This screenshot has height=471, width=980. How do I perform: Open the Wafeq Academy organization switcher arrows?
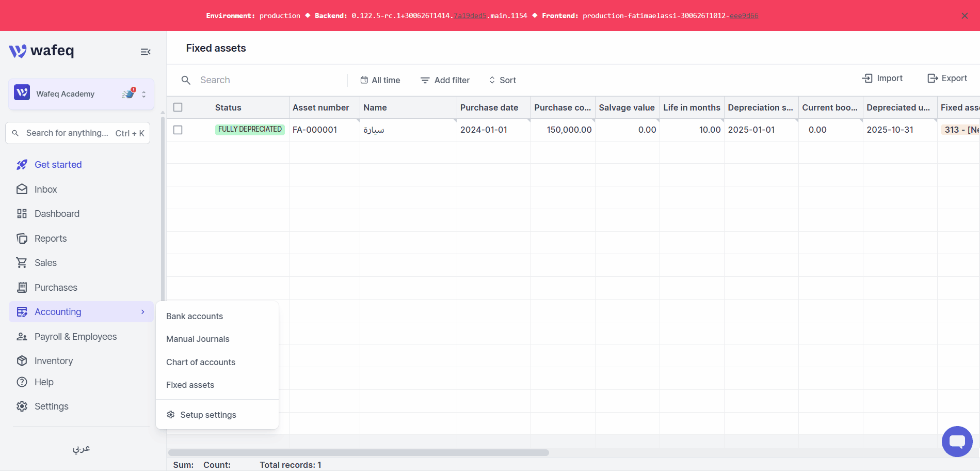coord(144,95)
